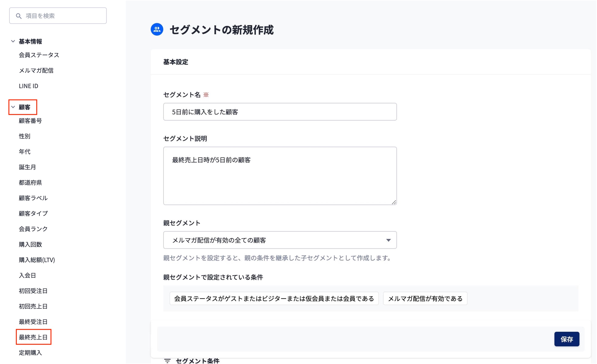Click the blue segment users icon
Screen dimensions: 597x364
point(157,29)
